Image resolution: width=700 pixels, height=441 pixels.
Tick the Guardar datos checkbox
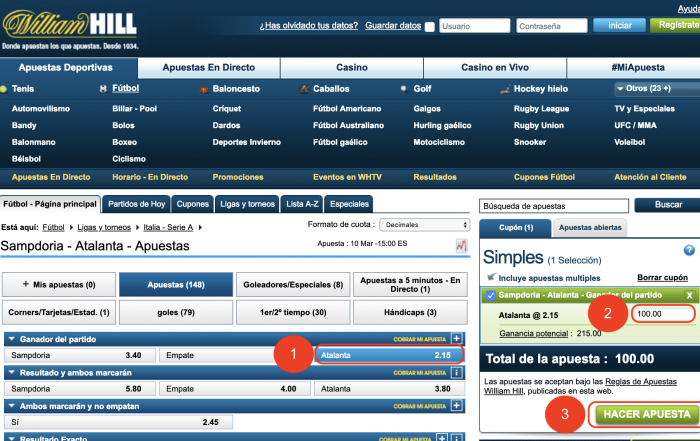pyautogui.click(x=429, y=27)
